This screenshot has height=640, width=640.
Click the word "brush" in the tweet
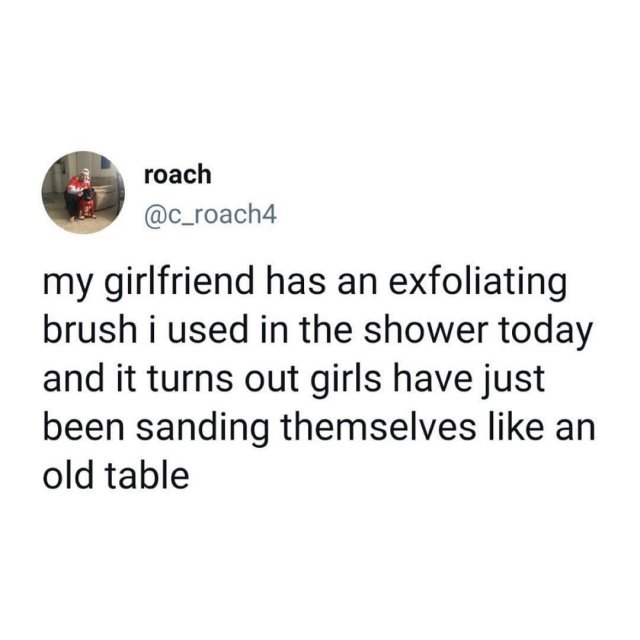90,329
